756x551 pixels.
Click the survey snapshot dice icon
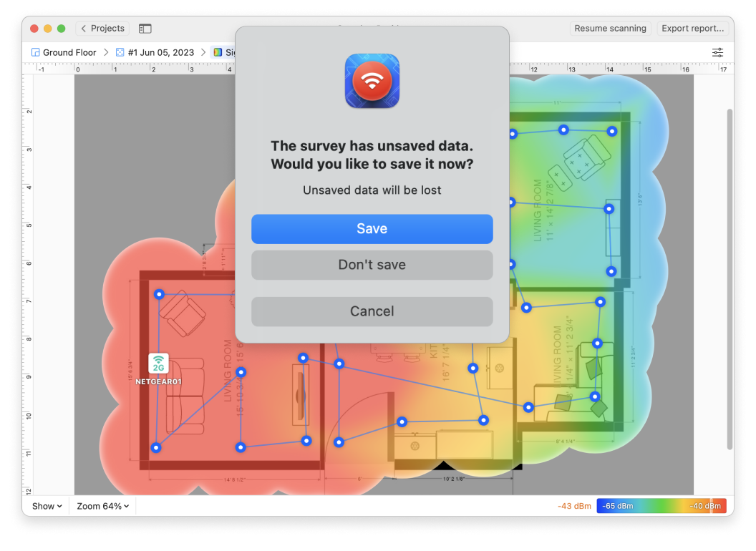tap(120, 52)
